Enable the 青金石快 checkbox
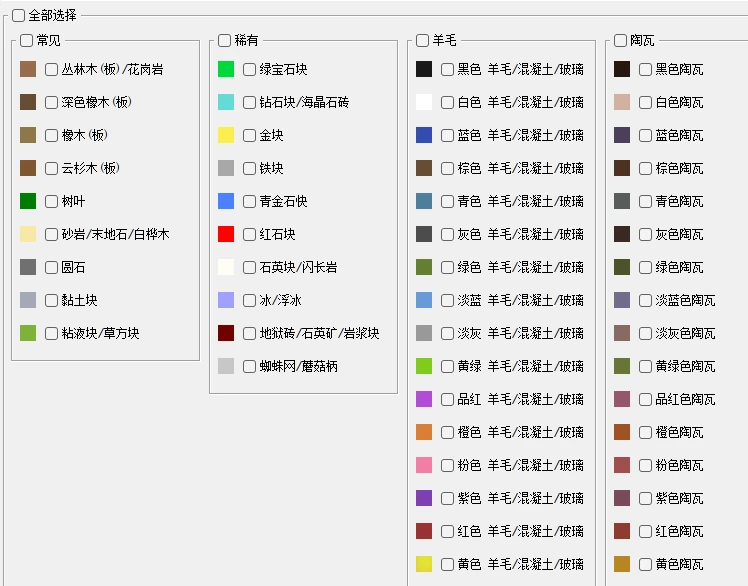Viewport: 748px width, 586px height. (x=249, y=201)
